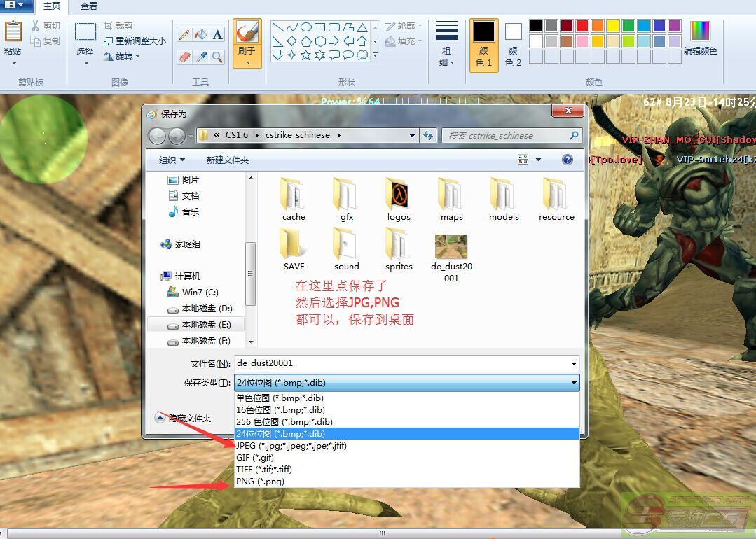The width and height of the screenshot is (756, 539).
Task: Open the Save as type (保存类型) dropdown
Action: pos(407,383)
